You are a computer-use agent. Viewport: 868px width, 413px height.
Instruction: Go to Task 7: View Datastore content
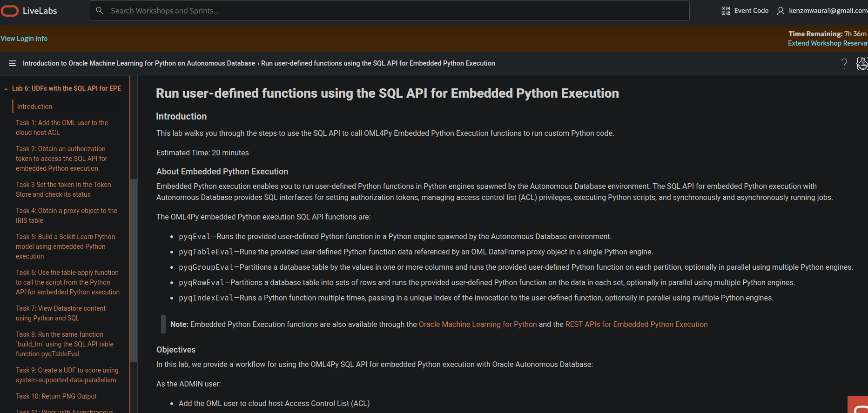pyautogui.click(x=61, y=313)
